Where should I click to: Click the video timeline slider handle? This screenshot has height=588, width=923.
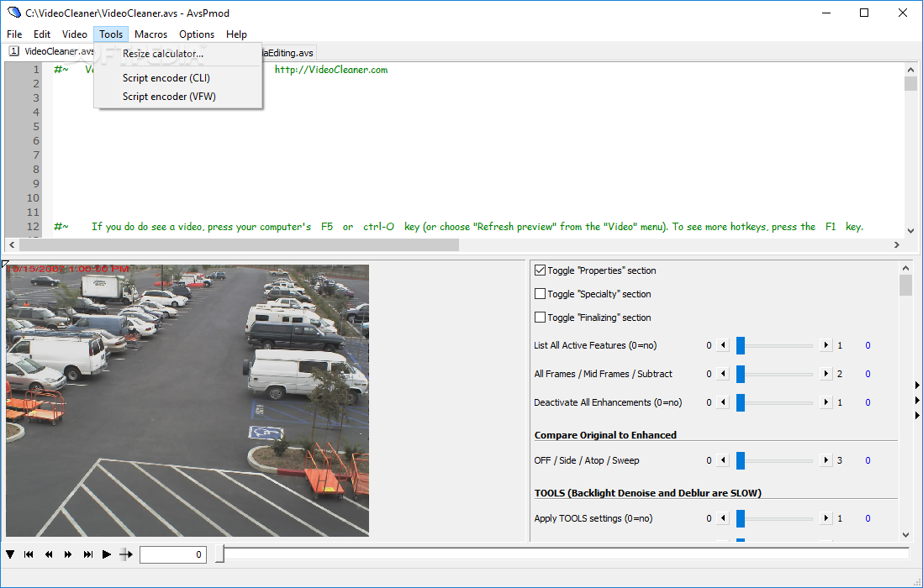[x=219, y=554]
